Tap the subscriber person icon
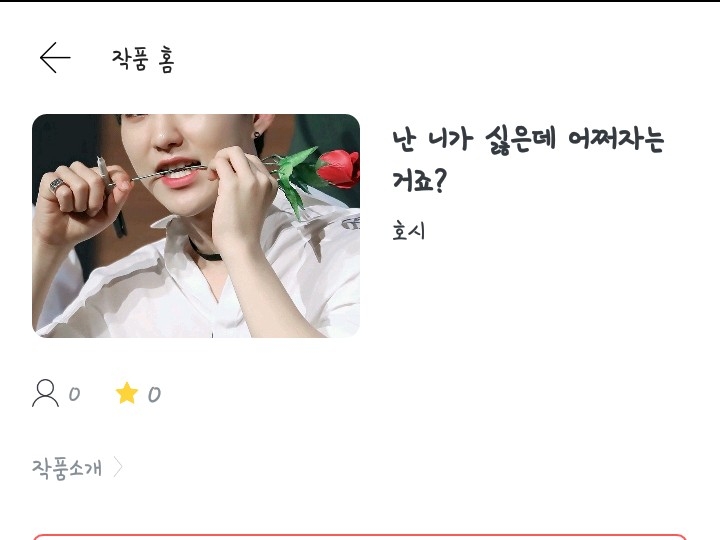Viewport: 720px width, 540px height. click(x=45, y=393)
